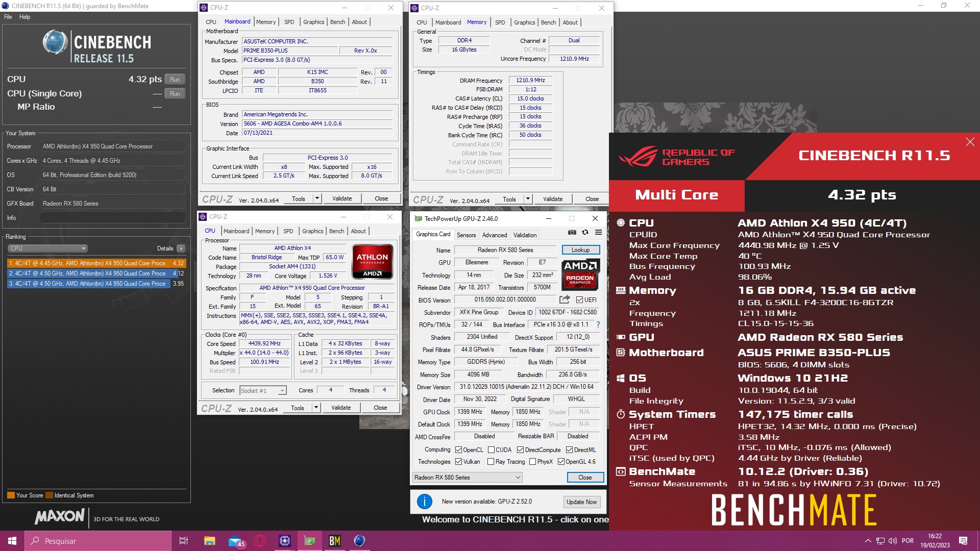This screenshot has width=980, height=551.
Task: Click the Info input field in Cinebench
Action: (112, 218)
